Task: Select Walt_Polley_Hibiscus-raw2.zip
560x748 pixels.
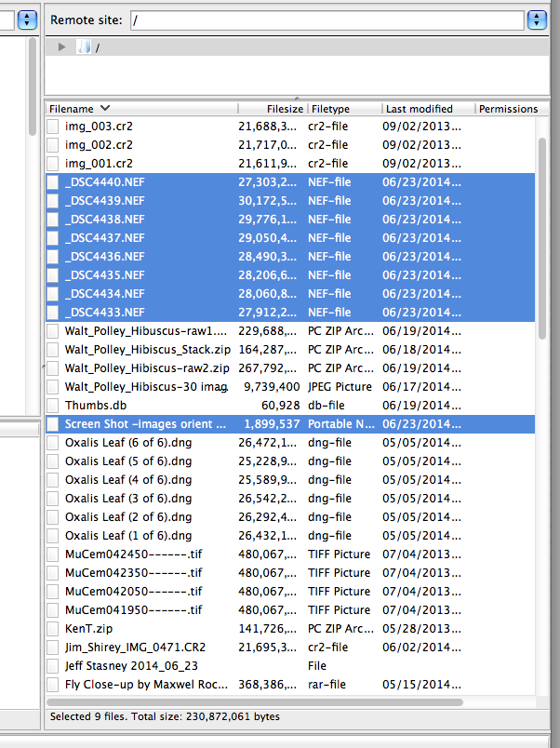Action: tap(290, 368)
